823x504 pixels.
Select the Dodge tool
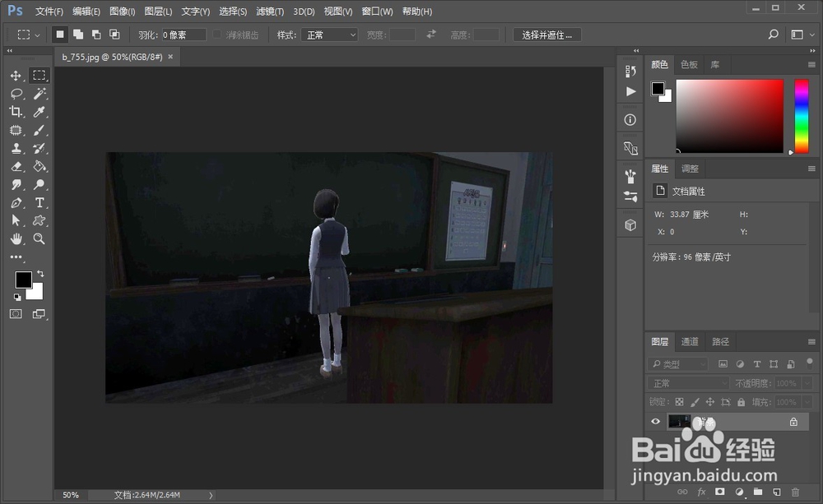pos(39,185)
